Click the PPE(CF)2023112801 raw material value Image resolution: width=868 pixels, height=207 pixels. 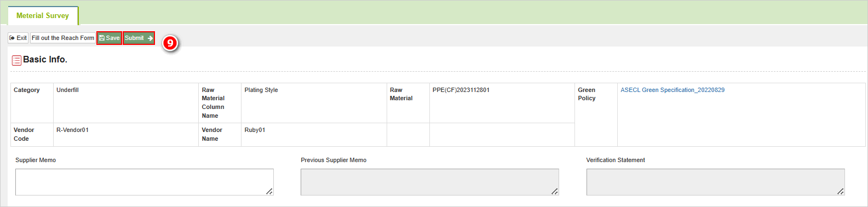click(461, 90)
